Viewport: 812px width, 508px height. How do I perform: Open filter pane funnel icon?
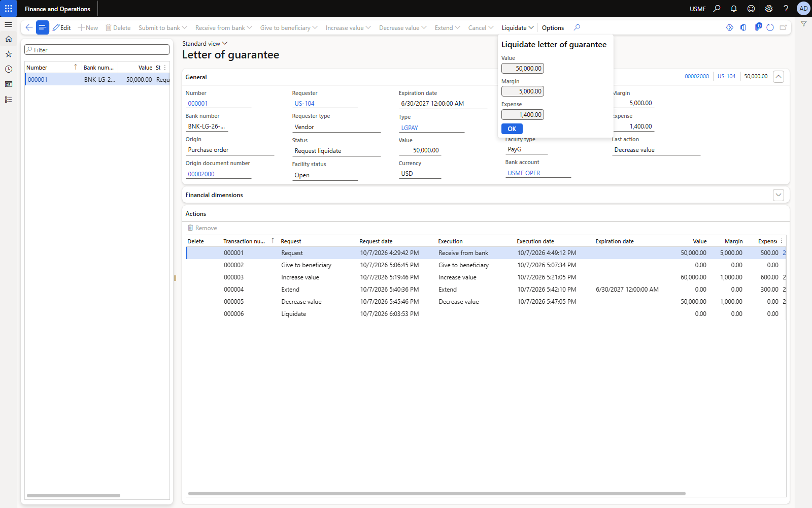tap(803, 24)
